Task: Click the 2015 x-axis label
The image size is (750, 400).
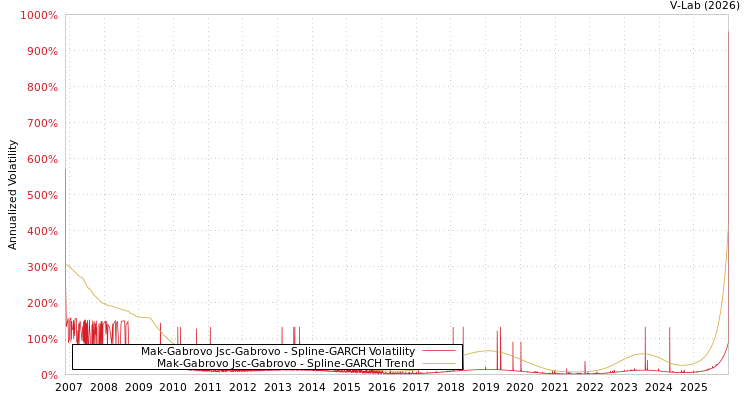Action: point(347,387)
